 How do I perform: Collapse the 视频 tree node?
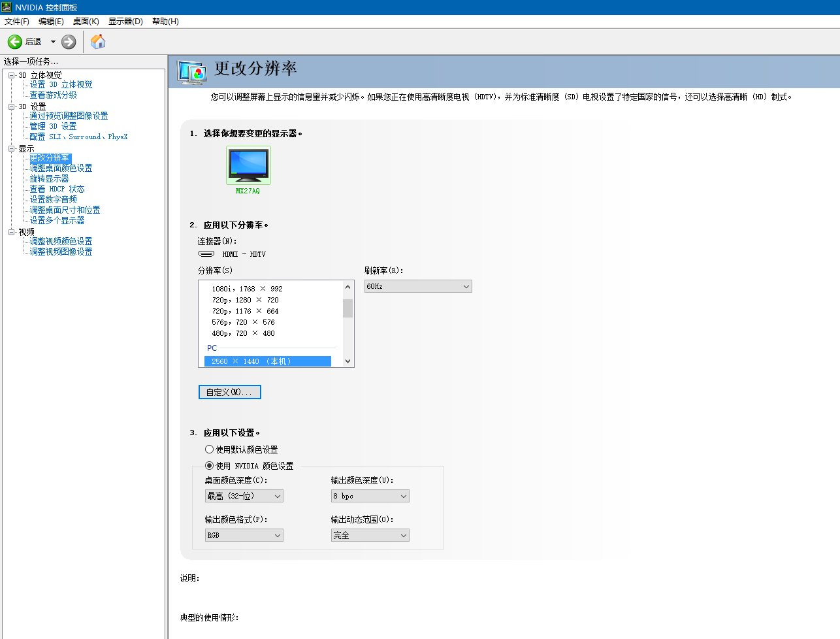coord(11,232)
